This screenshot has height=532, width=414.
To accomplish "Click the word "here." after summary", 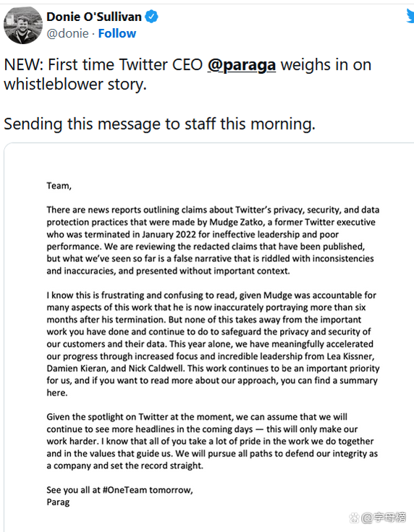I will [57, 393].
